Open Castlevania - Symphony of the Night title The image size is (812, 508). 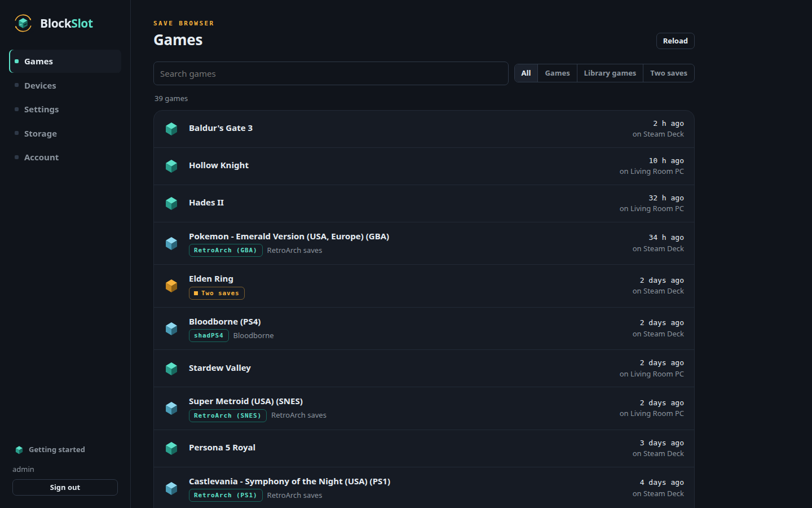tap(289, 481)
